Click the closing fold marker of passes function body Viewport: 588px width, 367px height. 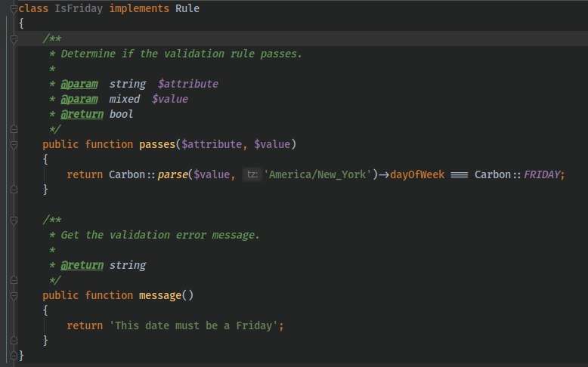[x=14, y=190]
